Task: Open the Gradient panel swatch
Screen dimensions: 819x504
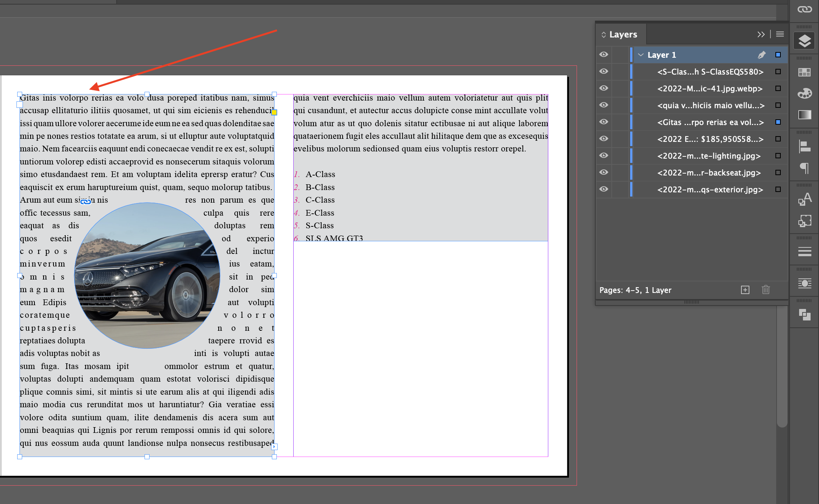Action: 804,114
